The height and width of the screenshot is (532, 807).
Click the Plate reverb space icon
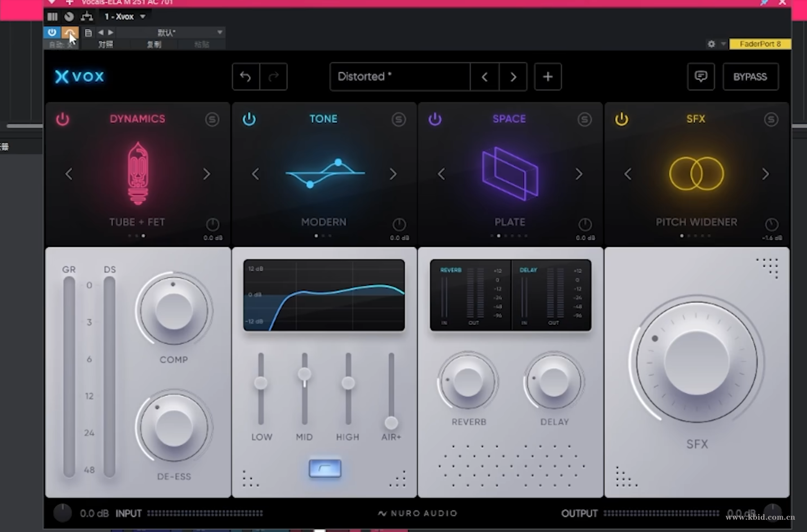pos(509,174)
